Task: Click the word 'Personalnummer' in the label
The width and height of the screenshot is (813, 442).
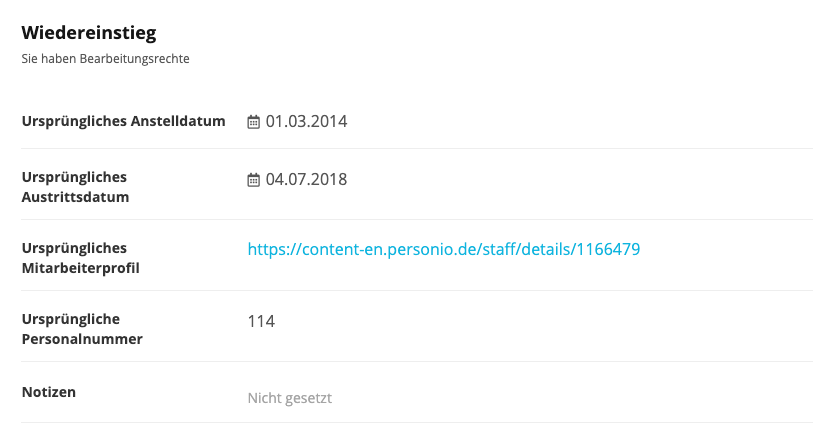Action: pos(82,339)
